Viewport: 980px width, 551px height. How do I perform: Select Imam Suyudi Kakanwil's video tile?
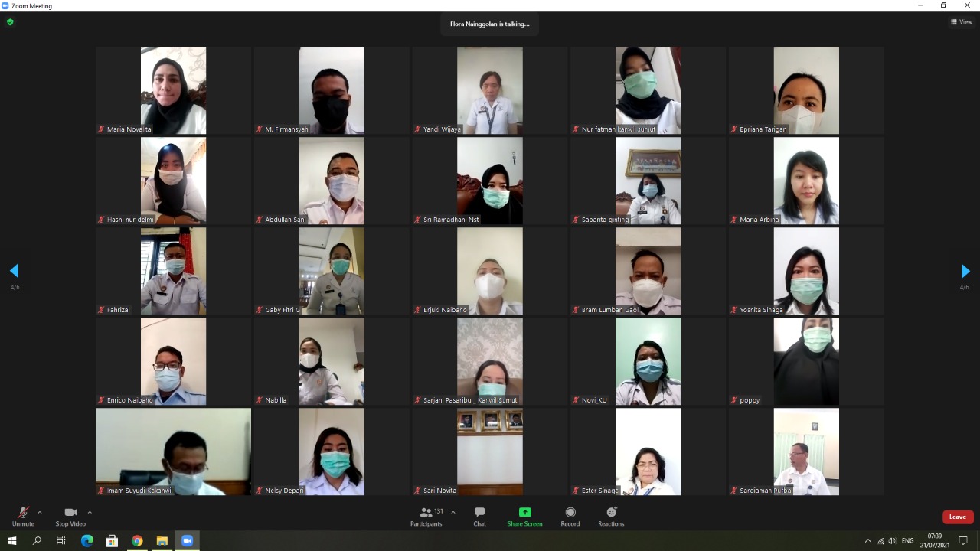pyautogui.click(x=173, y=452)
